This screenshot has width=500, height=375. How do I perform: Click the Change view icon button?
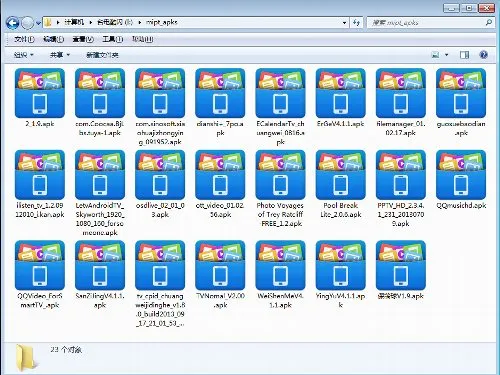coord(435,55)
